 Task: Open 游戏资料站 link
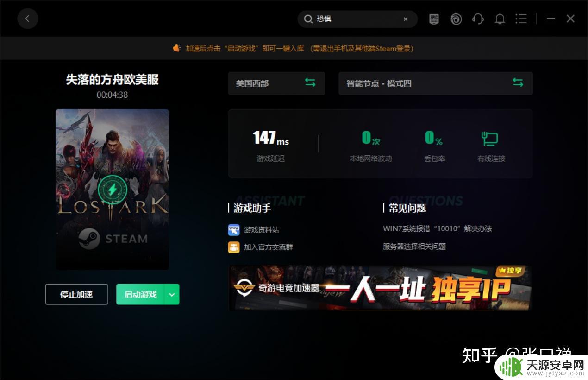pyautogui.click(x=262, y=230)
